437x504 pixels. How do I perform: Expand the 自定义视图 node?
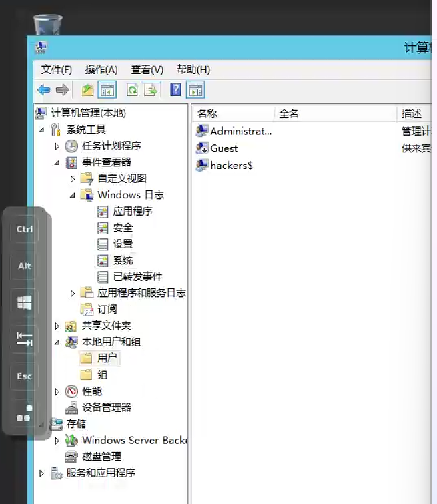pyautogui.click(x=72, y=179)
